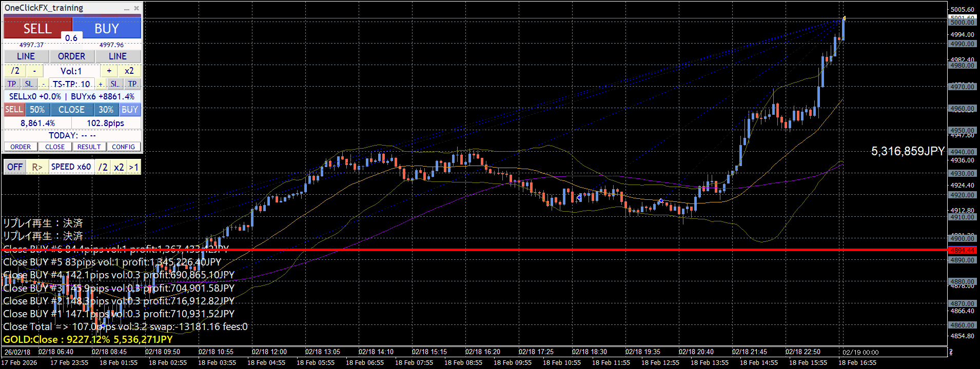
Task: Click the left TP button in the TS-TP row
Action: tap(12, 84)
